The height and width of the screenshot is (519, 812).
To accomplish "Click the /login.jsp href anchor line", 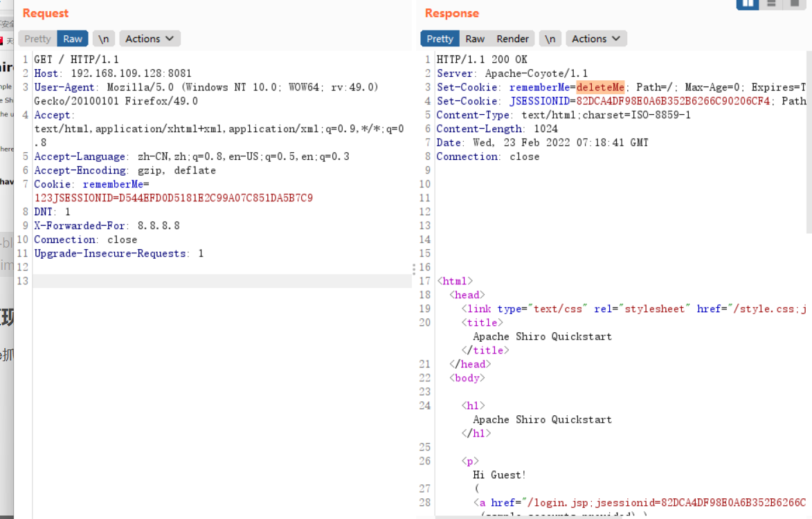I will [640, 502].
